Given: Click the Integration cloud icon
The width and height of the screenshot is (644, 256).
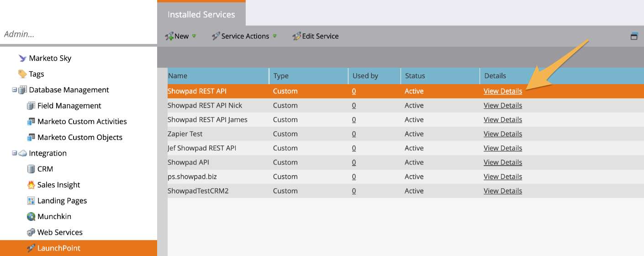Looking at the screenshot, I should (22, 153).
